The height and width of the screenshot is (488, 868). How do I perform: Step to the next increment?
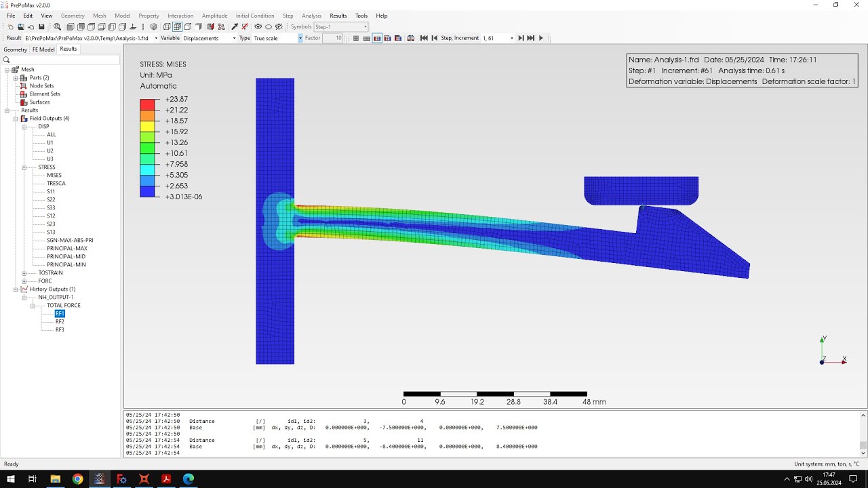pyautogui.click(x=521, y=38)
